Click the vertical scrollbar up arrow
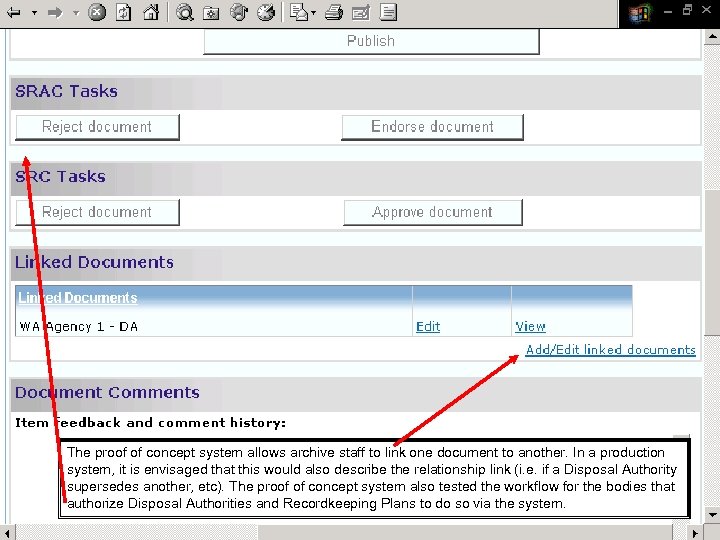The height and width of the screenshot is (540, 720). (x=712, y=37)
